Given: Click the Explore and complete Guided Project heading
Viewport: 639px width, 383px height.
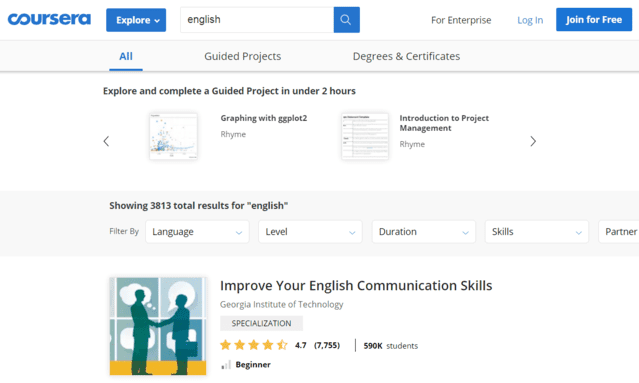Looking at the screenshot, I should point(229,91).
